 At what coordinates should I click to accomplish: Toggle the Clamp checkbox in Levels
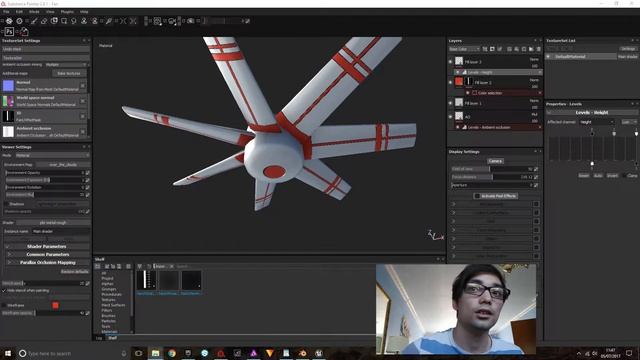click(x=624, y=176)
